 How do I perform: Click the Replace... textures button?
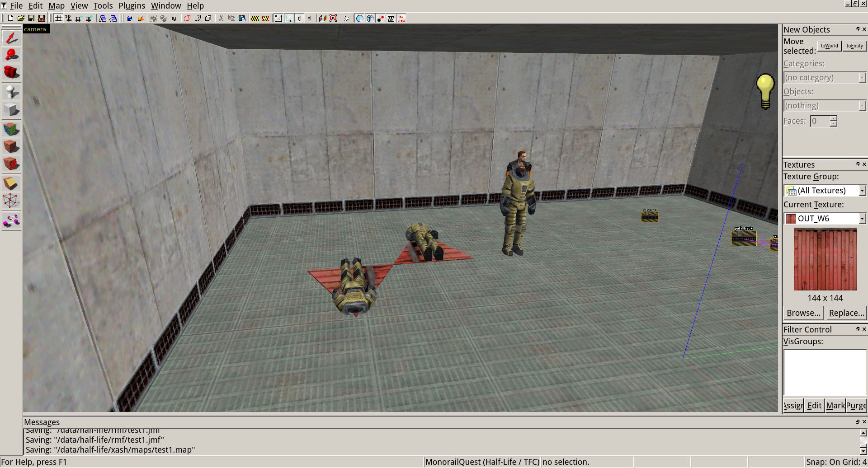coord(846,313)
